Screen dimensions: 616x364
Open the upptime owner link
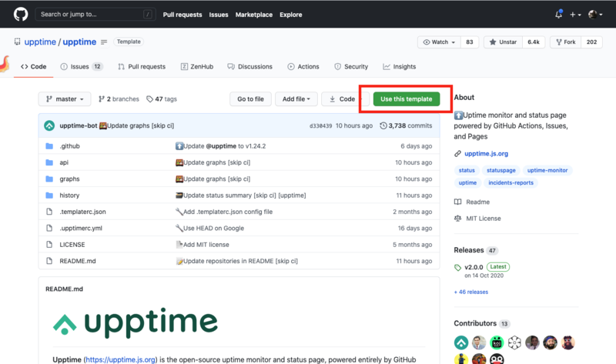[40, 42]
